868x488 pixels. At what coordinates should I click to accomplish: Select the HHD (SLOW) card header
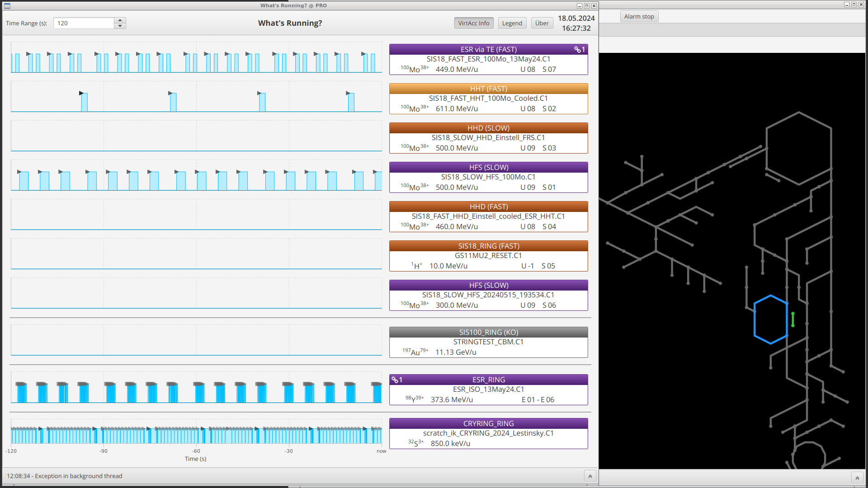(x=488, y=128)
